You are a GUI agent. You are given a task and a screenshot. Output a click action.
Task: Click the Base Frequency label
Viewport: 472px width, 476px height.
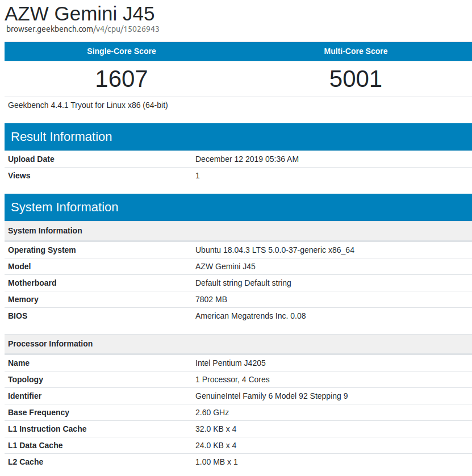tap(39, 412)
